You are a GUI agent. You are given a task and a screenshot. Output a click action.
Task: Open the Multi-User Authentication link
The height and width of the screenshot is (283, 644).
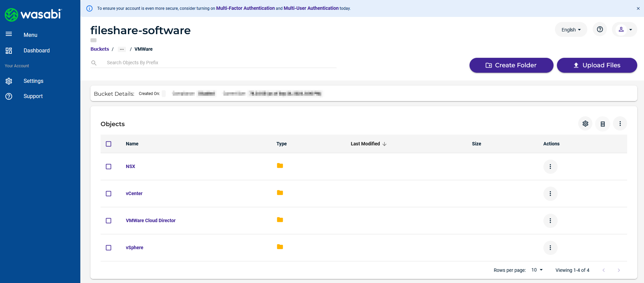tap(311, 8)
